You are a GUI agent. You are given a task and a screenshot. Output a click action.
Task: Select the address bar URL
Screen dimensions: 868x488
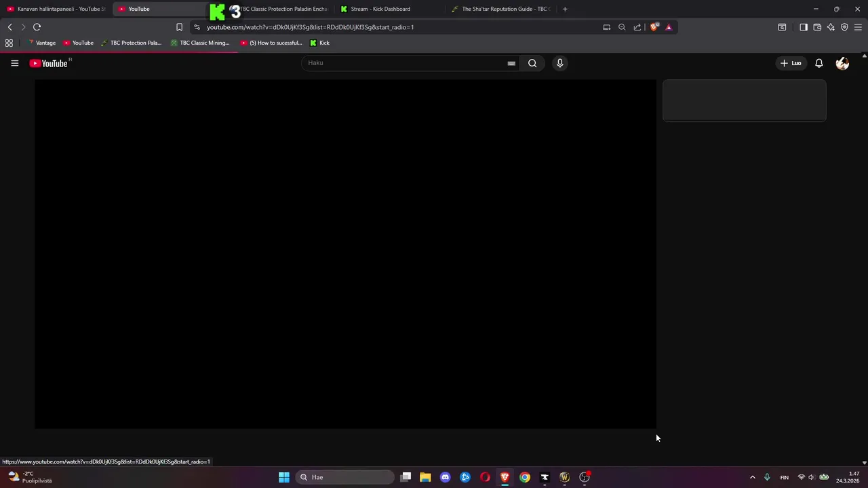(x=310, y=27)
